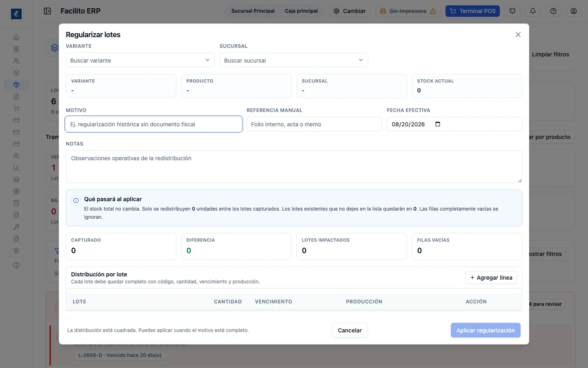Click the ringing alert bell icon

pos(512,11)
